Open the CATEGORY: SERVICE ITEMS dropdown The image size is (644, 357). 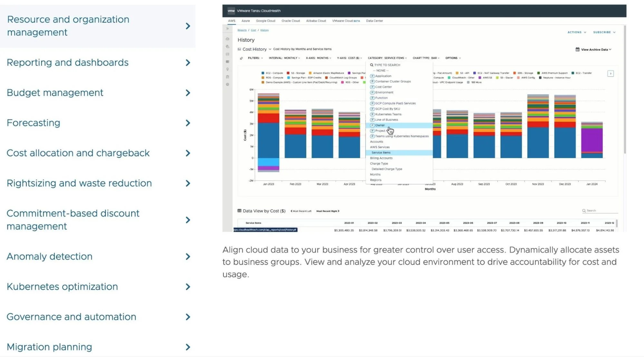click(387, 58)
